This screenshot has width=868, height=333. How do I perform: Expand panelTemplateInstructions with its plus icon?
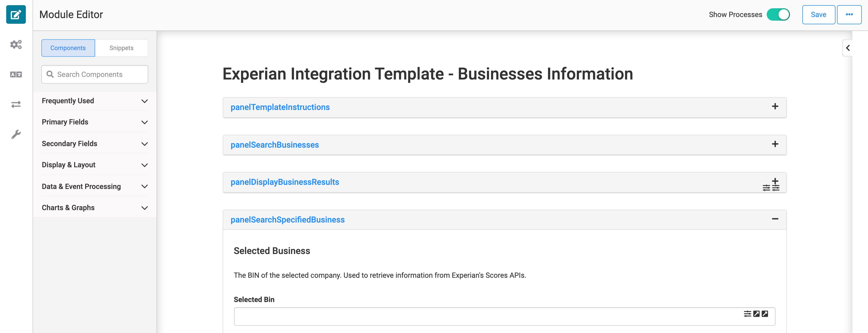click(775, 106)
